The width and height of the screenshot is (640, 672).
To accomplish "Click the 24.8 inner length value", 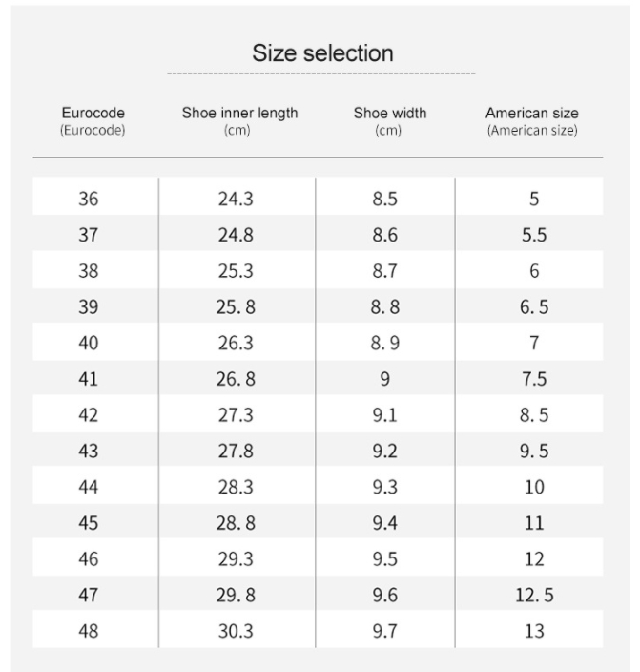I will 236,235.
